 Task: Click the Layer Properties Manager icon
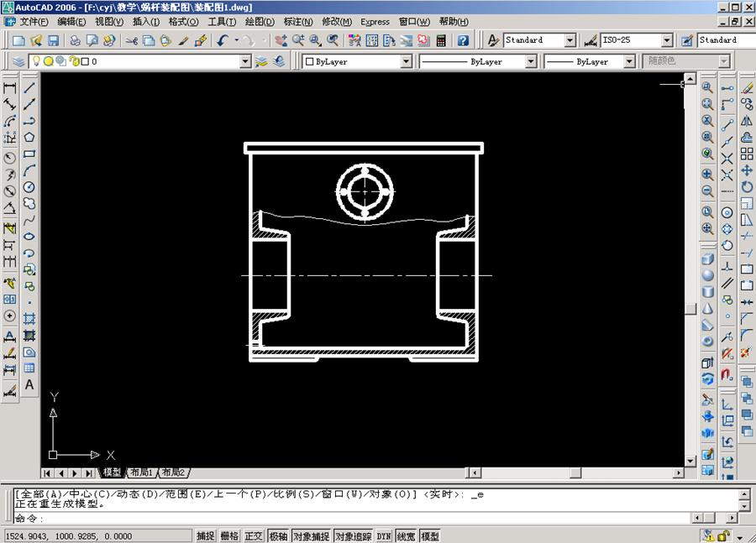pyautogui.click(x=17, y=60)
